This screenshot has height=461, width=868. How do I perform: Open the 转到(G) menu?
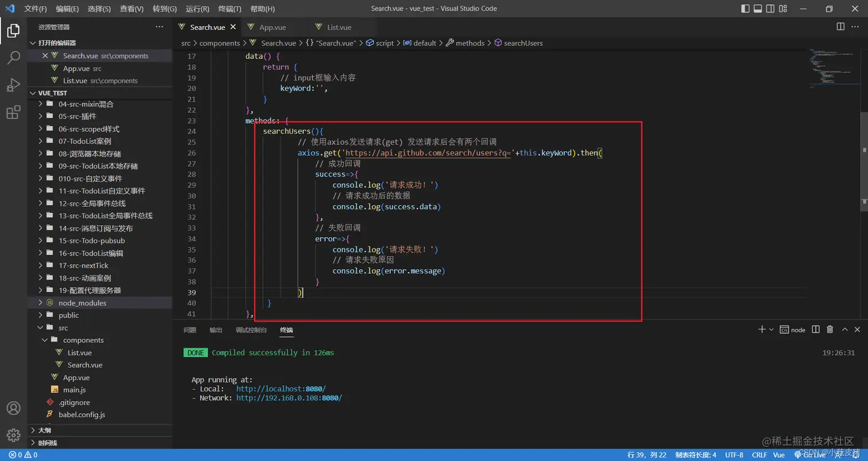click(x=165, y=9)
